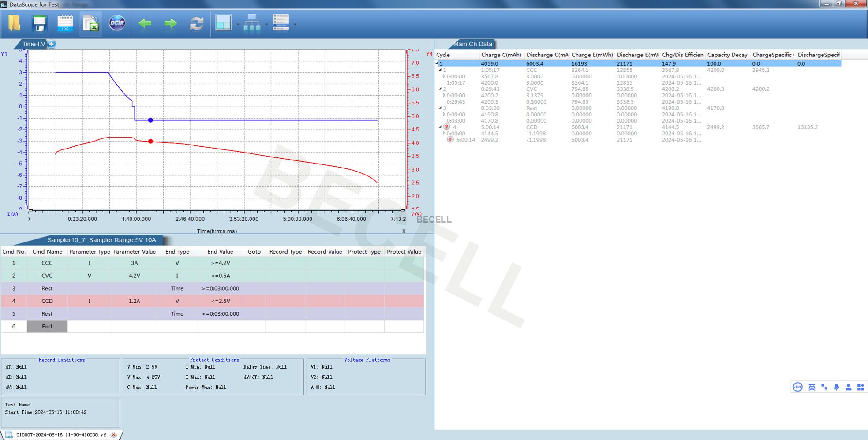Click the Chg/Dis Efficien column header
The image size is (868, 440).
click(x=683, y=55)
